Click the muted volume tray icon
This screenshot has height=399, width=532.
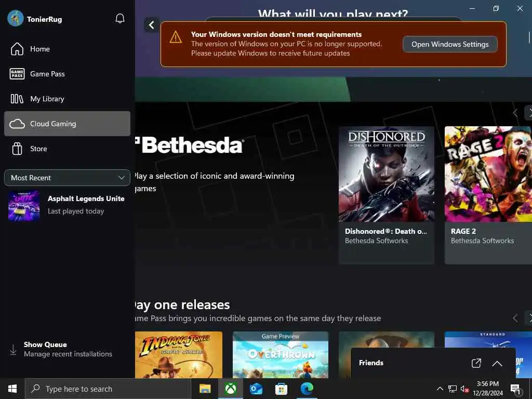(x=464, y=389)
